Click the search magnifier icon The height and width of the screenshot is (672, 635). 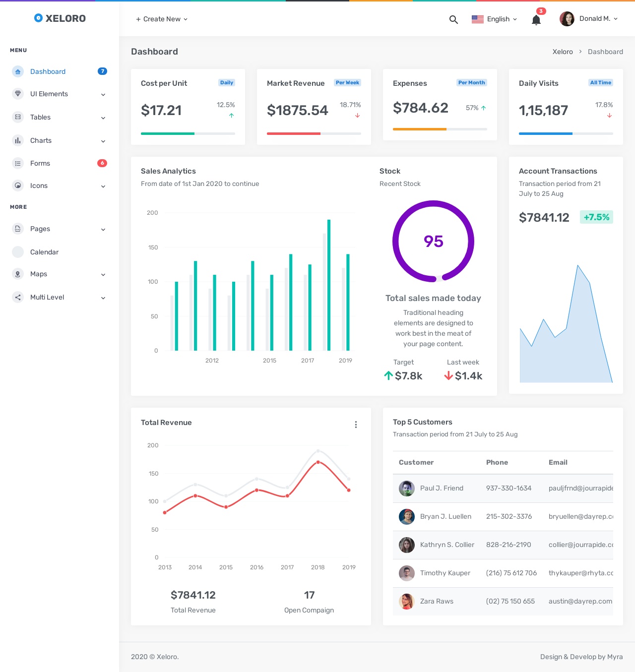pyautogui.click(x=453, y=19)
